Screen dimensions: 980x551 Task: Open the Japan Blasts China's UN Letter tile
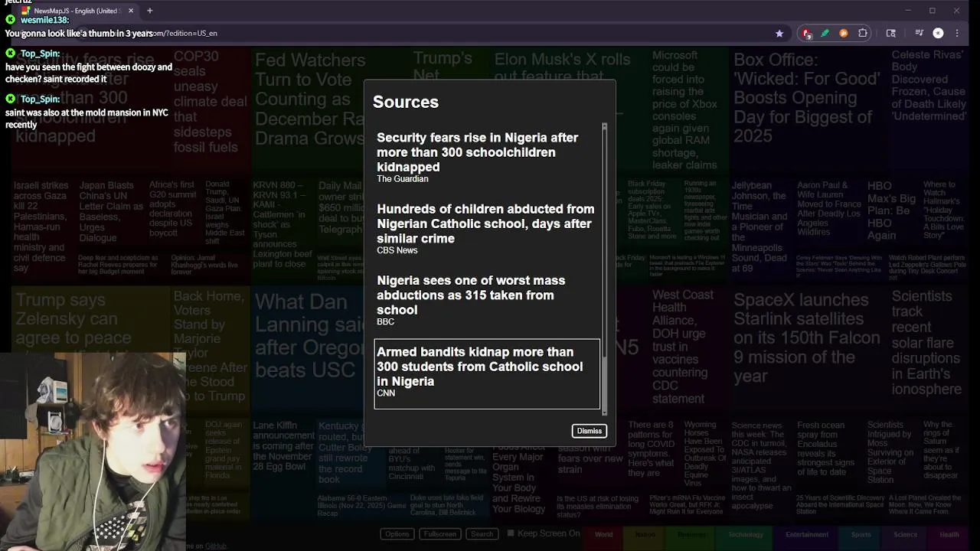click(111, 215)
